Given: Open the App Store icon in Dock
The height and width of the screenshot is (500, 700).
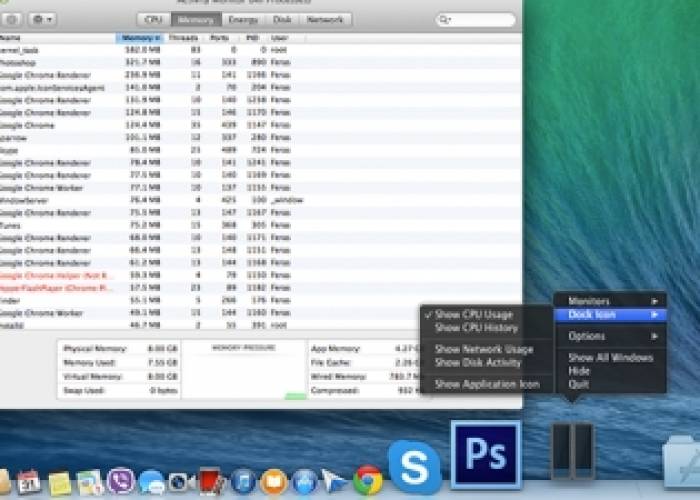Looking at the screenshot, I should (x=304, y=482).
